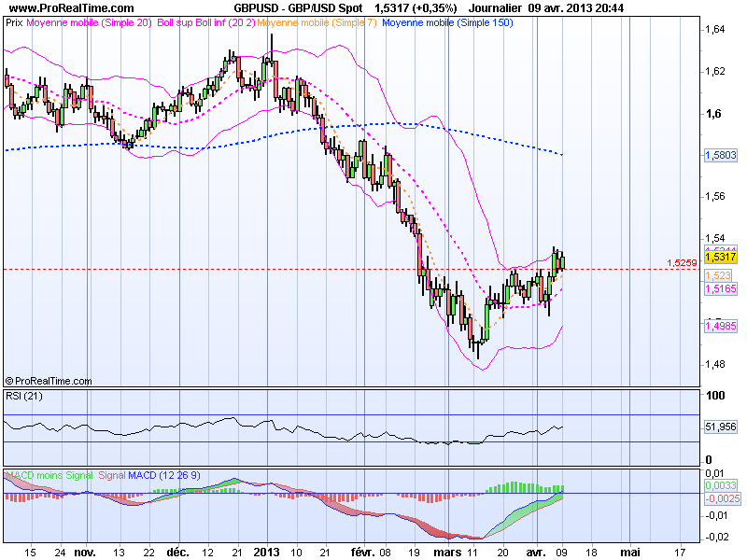
Task: Click the avr. month label on time axis
Action: click(535, 553)
